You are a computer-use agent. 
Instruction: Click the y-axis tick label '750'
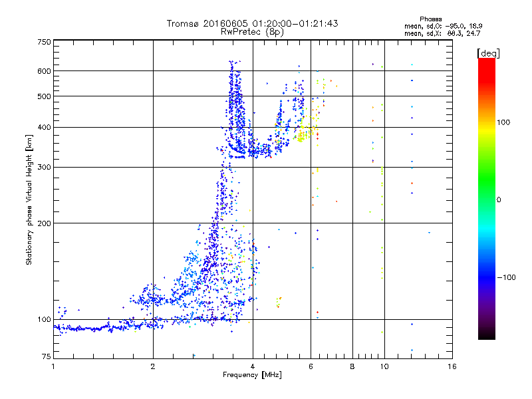click(44, 42)
